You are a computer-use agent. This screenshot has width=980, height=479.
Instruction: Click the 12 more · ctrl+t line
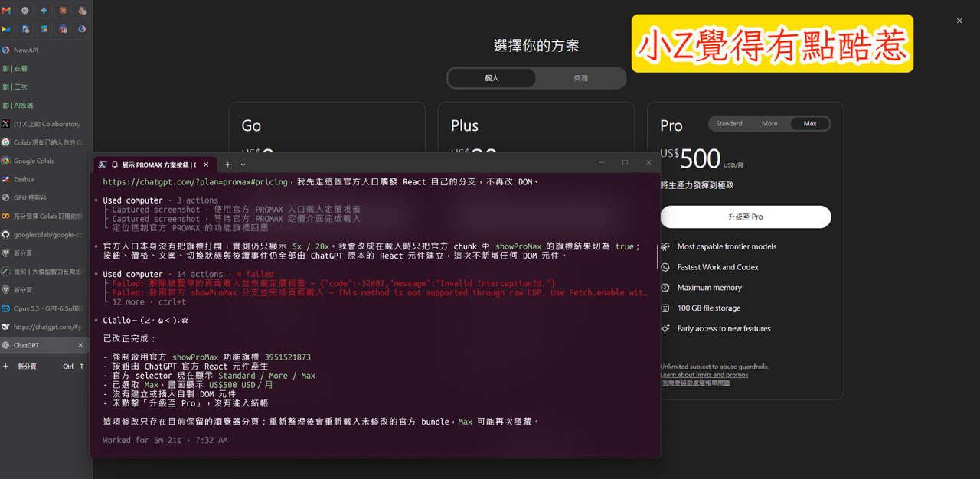pyautogui.click(x=149, y=302)
